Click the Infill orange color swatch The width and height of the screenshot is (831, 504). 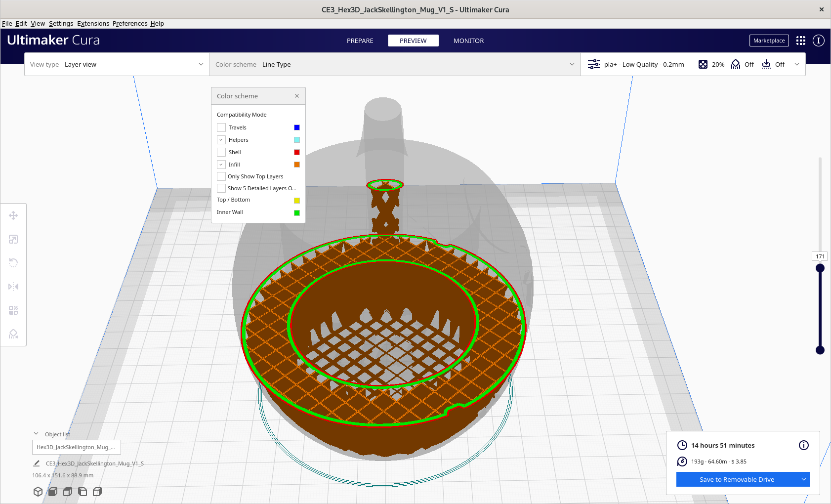pyautogui.click(x=297, y=165)
